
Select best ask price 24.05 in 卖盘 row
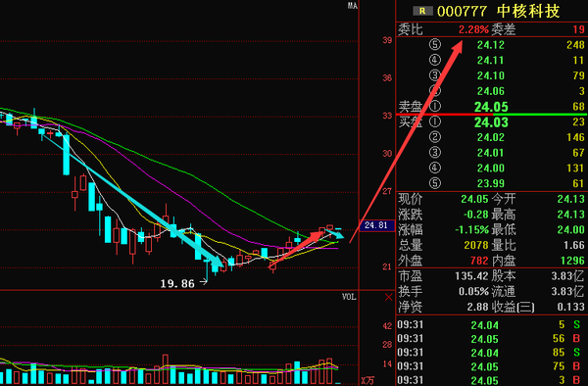point(491,107)
